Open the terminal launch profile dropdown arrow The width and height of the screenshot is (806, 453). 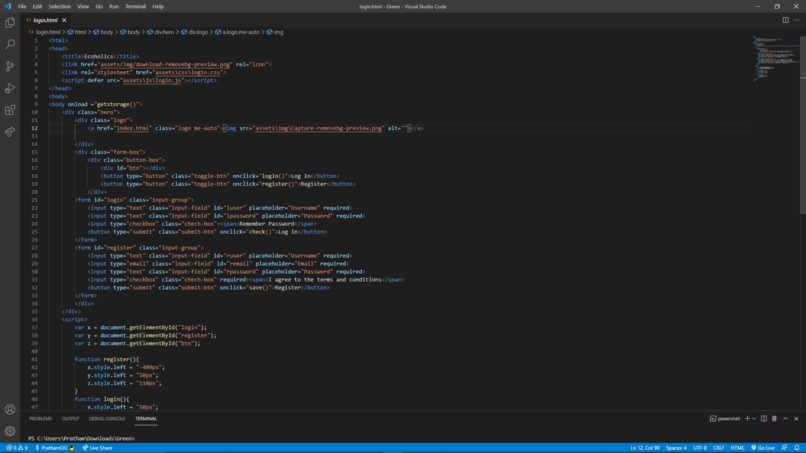(754, 419)
